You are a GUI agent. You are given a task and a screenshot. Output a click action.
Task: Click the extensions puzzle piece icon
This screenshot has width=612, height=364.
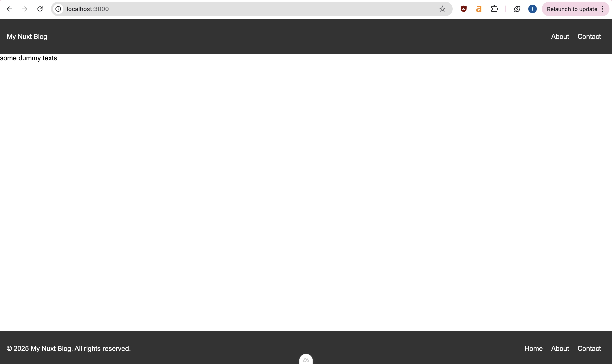click(x=494, y=9)
